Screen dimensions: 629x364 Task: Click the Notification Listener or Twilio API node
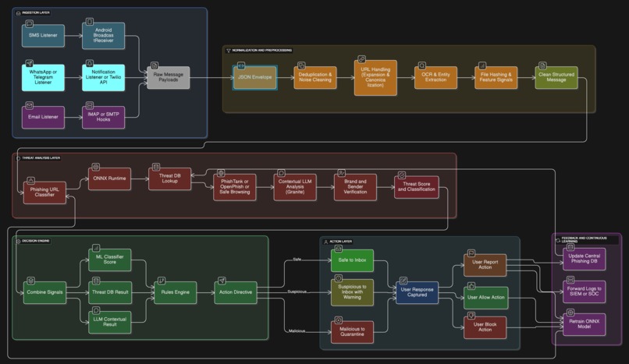click(x=103, y=77)
